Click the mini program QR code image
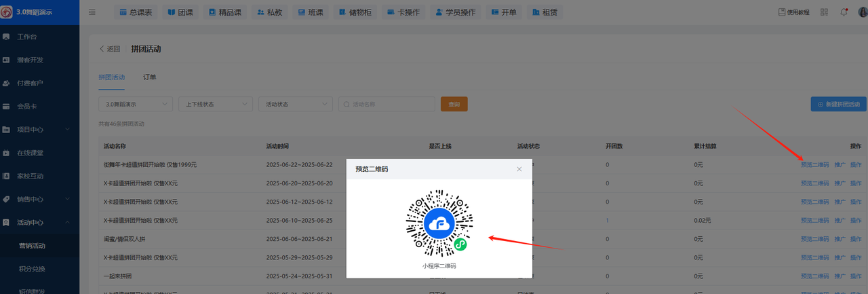This screenshot has width=868, height=294. pyautogui.click(x=439, y=223)
